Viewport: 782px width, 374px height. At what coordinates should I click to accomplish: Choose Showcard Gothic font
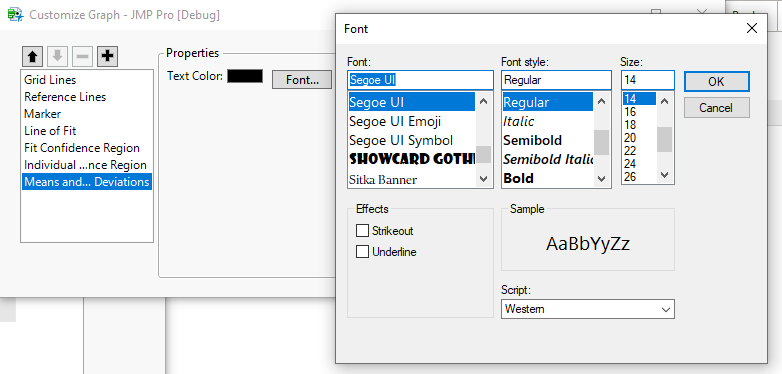(411, 159)
